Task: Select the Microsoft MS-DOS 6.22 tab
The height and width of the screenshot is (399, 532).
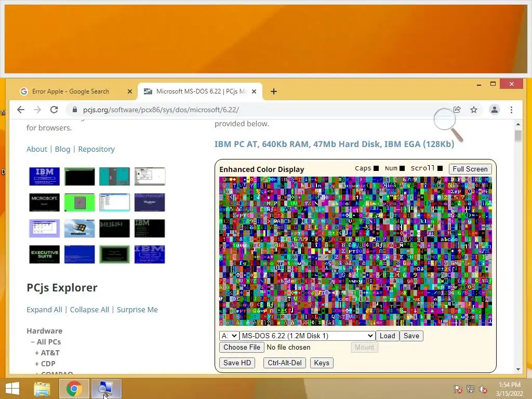Action: point(200,91)
